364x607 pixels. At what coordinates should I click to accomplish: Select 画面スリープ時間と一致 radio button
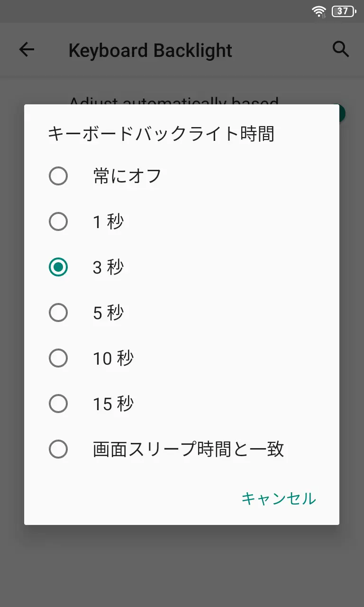[58, 449]
